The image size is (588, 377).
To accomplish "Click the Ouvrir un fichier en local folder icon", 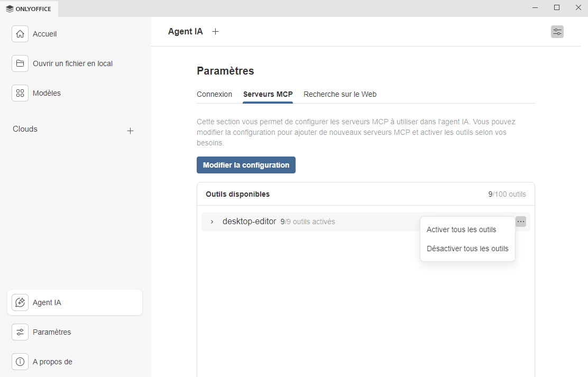I will tap(20, 63).
